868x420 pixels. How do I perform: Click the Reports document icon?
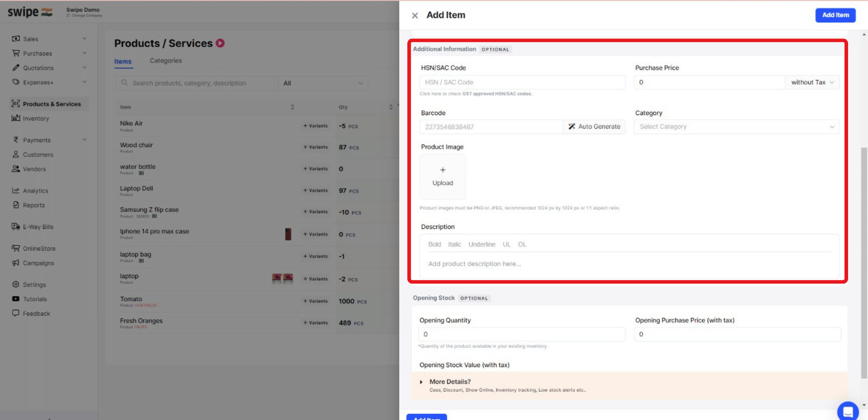coord(16,205)
